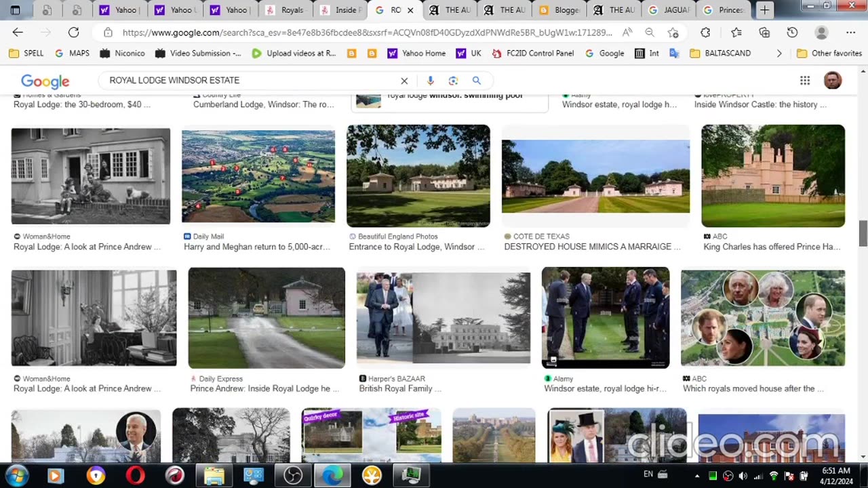Viewport: 868px width, 488px height.
Task: Open the EN language indicator
Action: point(648,474)
